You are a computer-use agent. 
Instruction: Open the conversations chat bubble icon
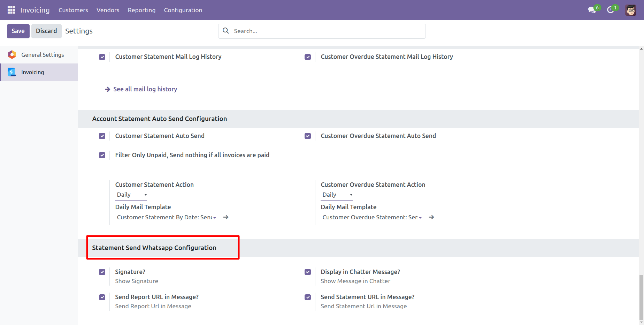pos(592,10)
